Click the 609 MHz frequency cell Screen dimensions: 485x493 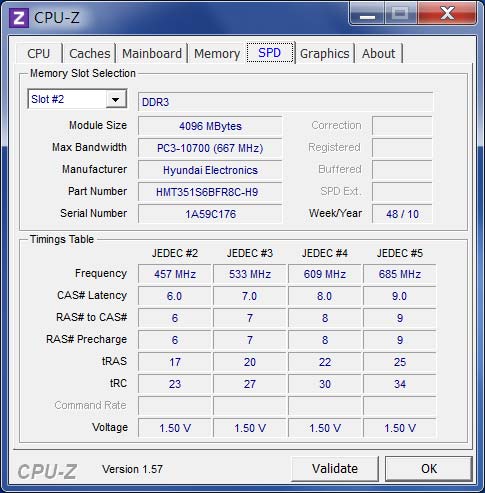click(x=325, y=274)
